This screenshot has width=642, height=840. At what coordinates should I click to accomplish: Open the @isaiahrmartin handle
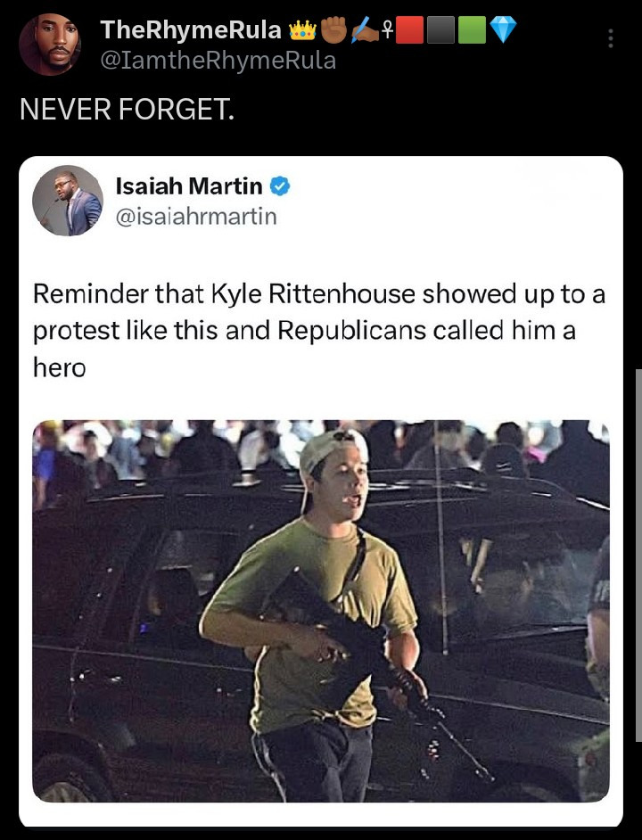pos(196,217)
